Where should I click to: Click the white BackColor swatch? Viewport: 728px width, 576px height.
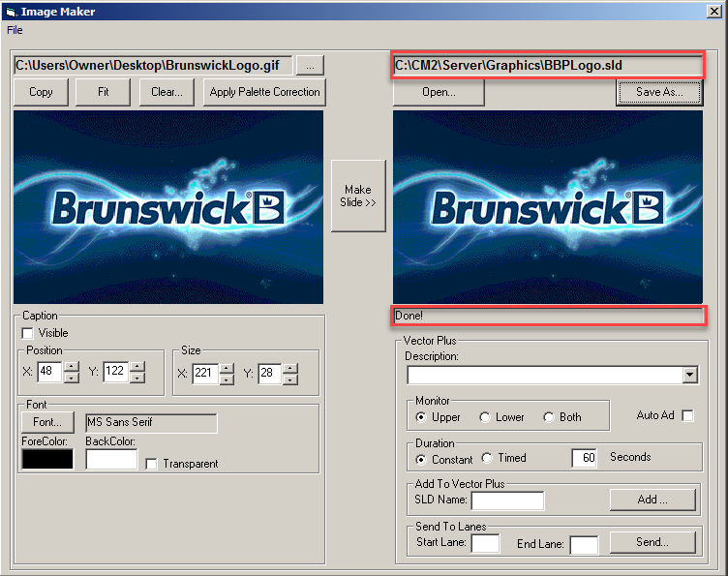(111, 459)
